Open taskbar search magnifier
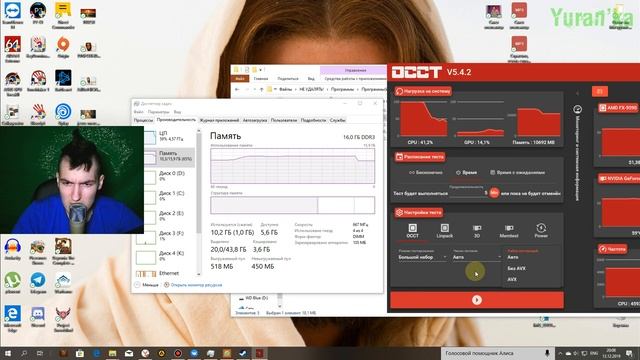Image resolution: width=640 pixels, height=360 pixels. point(24,353)
